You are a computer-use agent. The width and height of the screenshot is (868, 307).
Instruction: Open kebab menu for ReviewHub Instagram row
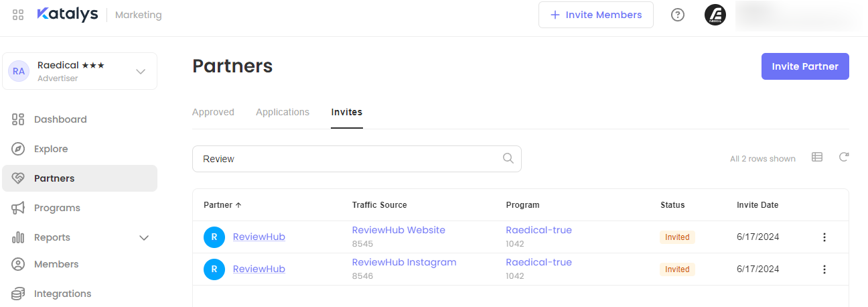tap(824, 269)
